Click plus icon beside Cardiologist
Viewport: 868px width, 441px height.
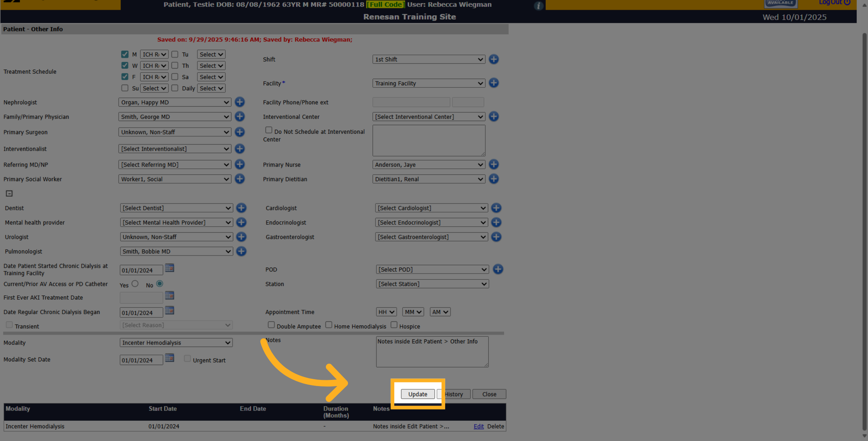point(496,208)
